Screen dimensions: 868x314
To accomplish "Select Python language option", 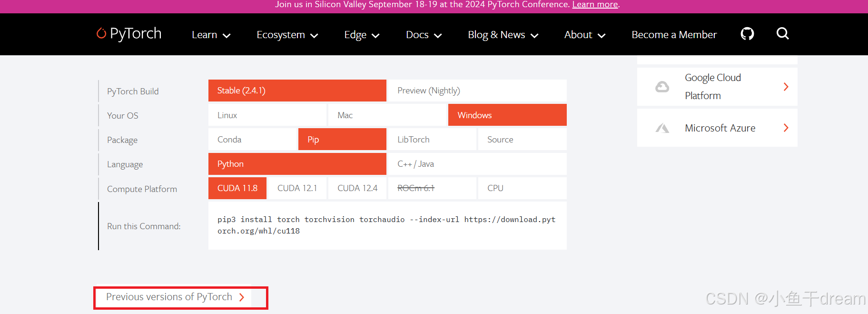I will click(297, 164).
